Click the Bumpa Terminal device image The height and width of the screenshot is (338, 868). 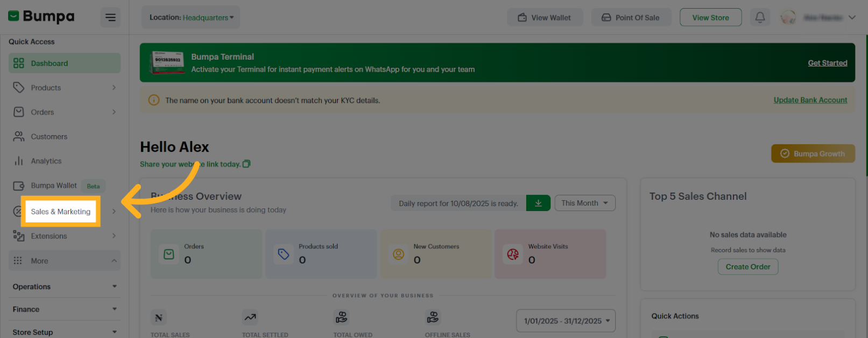pos(167,62)
